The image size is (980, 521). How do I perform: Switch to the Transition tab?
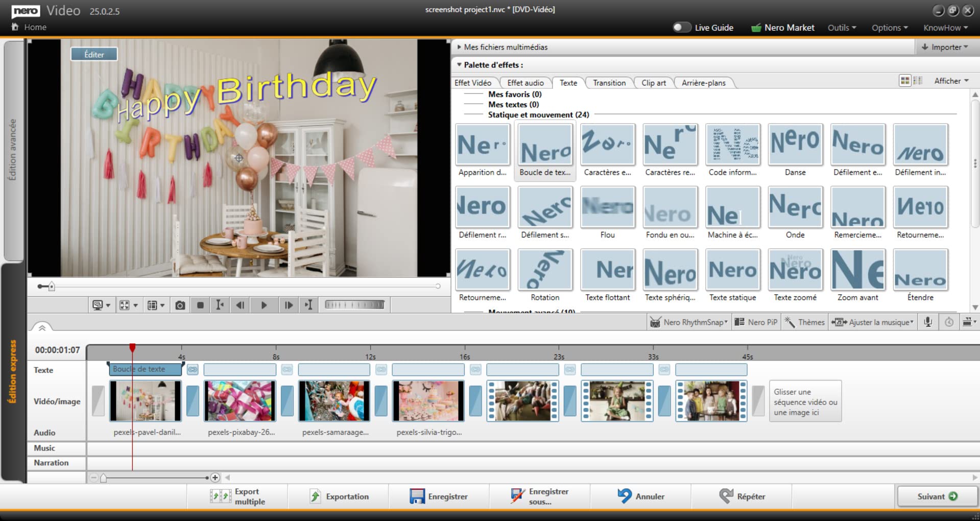609,83
